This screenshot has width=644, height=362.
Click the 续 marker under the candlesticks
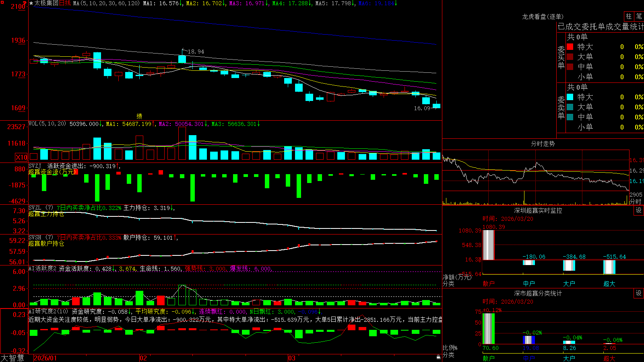pos(139,116)
